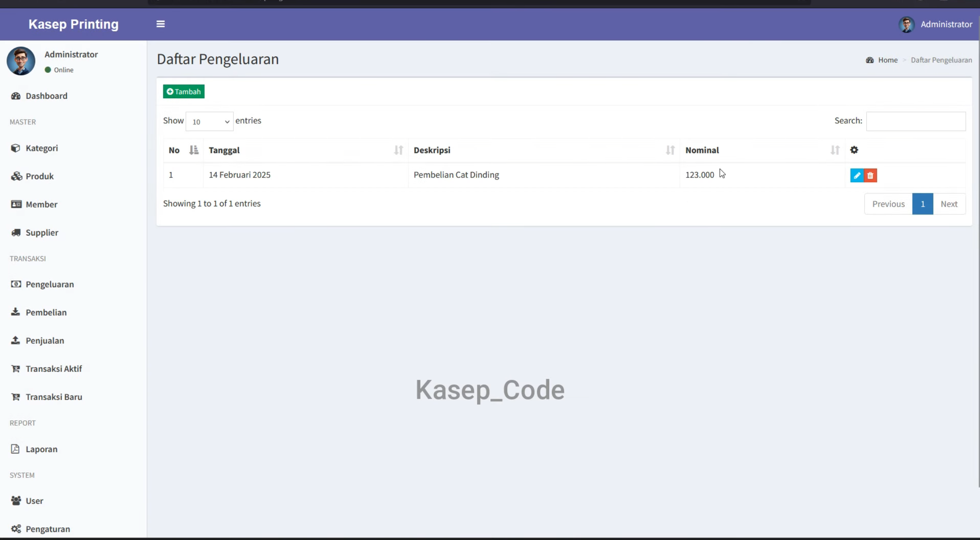Click the Next pagination button
Viewport: 980px width, 540px height.
point(949,204)
